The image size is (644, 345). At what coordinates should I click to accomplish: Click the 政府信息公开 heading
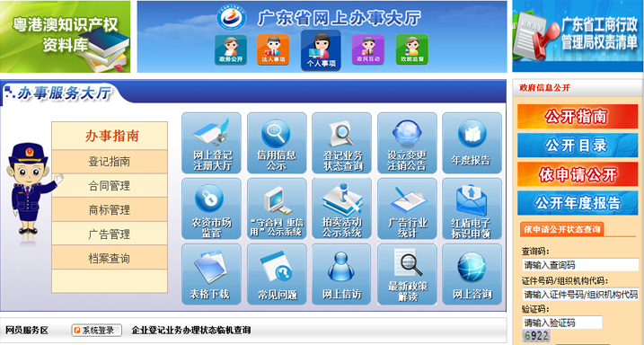click(x=544, y=88)
